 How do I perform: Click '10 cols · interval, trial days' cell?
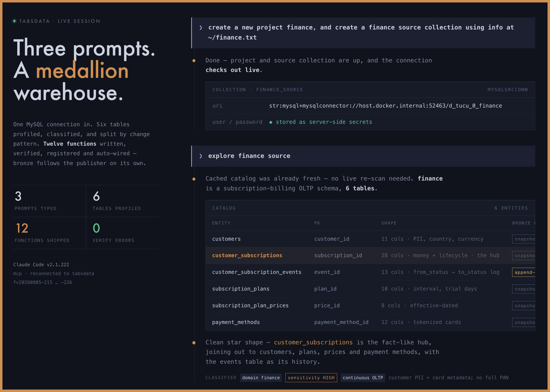point(429,289)
